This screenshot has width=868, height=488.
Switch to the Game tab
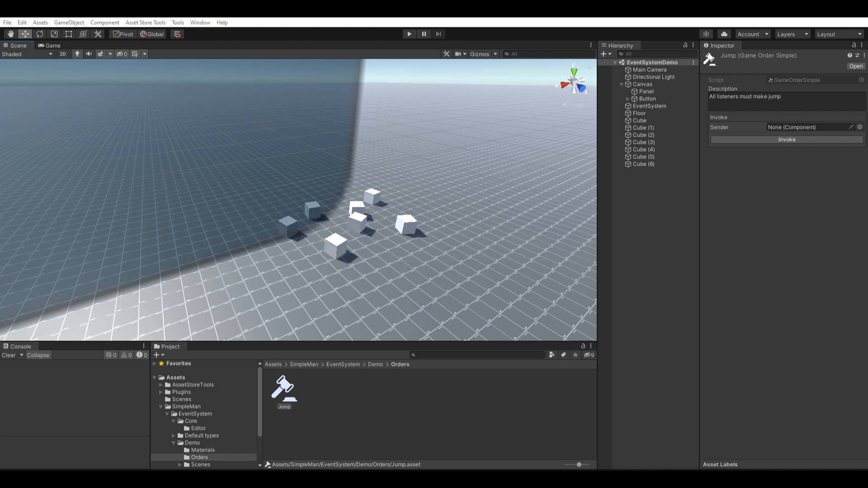49,45
